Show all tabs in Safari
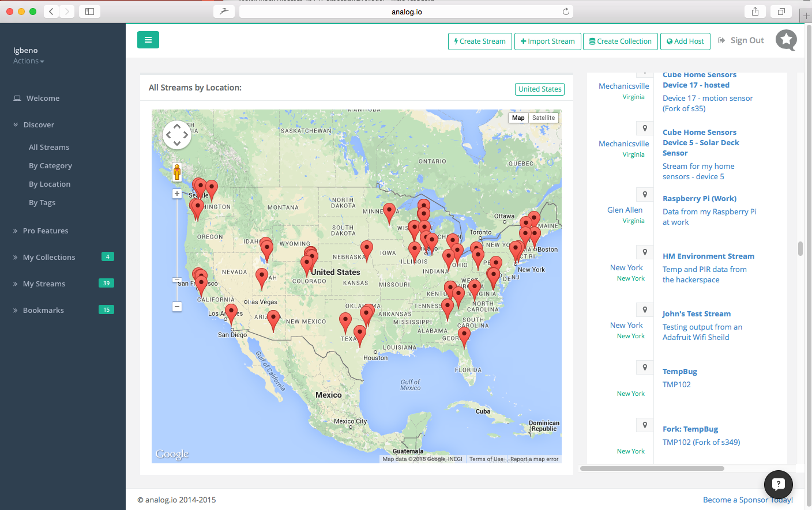Screen dimensions: 812x510 (x=781, y=12)
